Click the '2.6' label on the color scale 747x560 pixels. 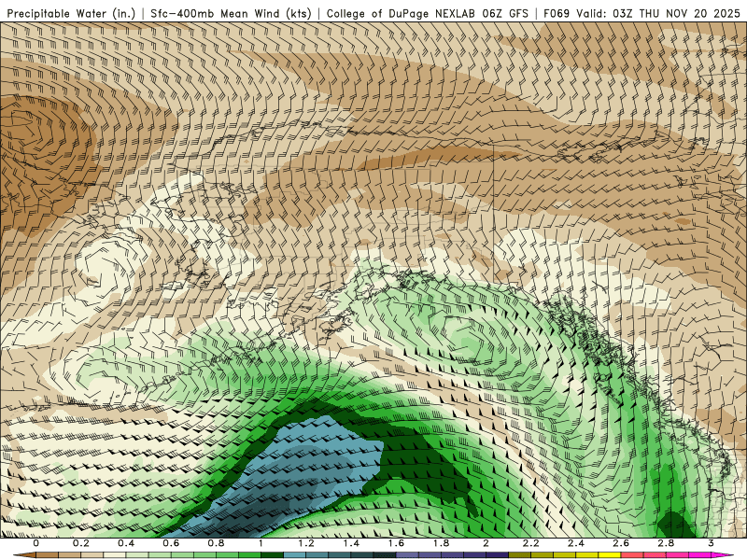point(621,543)
